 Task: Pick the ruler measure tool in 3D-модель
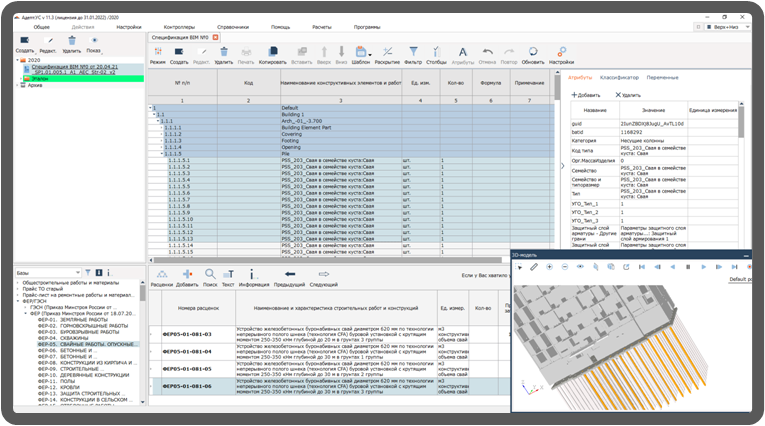pyautogui.click(x=534, y=267)
